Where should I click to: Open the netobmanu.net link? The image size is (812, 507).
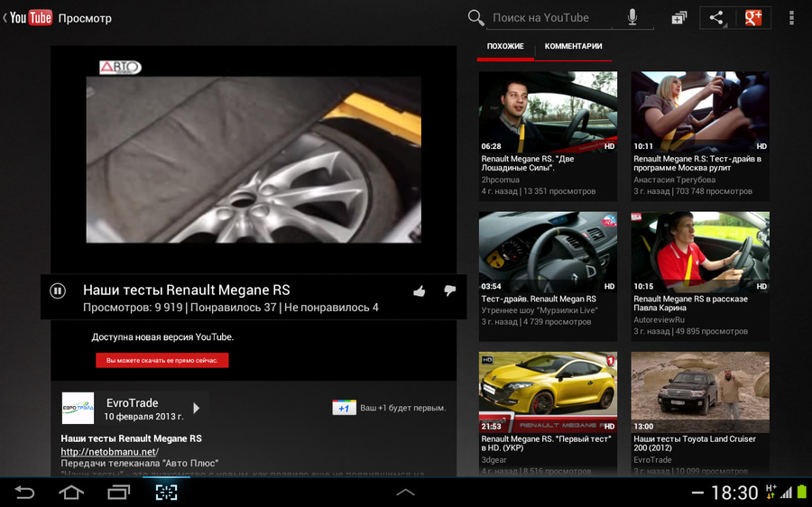pyautogui.click(x=110, y=452)
